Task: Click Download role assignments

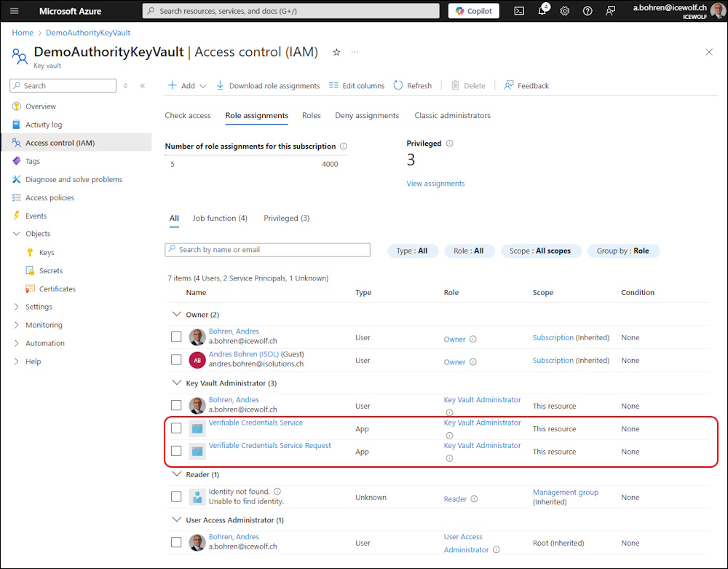Action: tap(268, 85)
